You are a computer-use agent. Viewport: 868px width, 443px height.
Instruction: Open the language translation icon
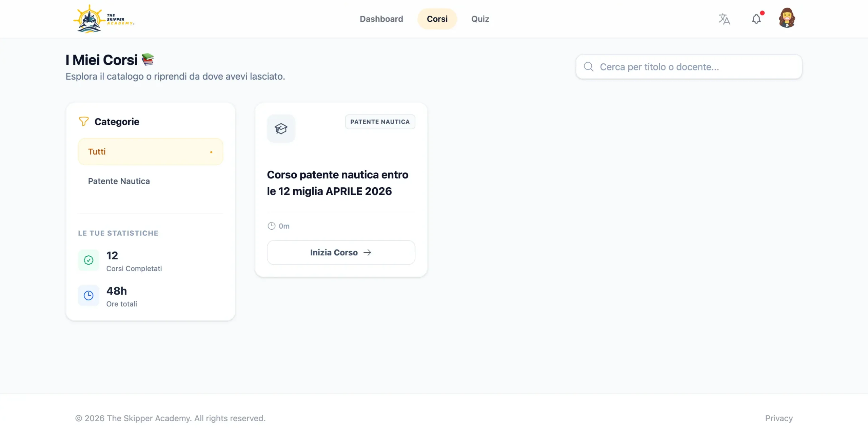724,19
